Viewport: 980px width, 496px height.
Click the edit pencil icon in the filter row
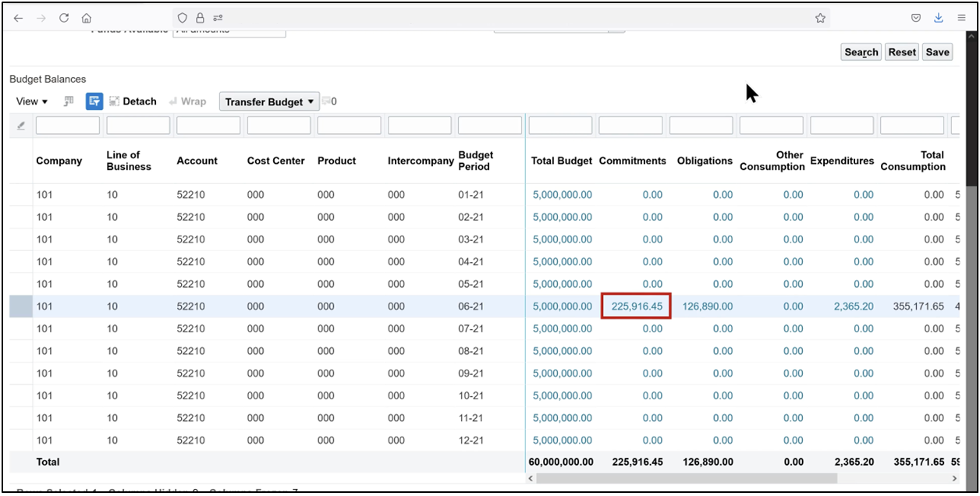pyautogui.click(x=20, y=125)
